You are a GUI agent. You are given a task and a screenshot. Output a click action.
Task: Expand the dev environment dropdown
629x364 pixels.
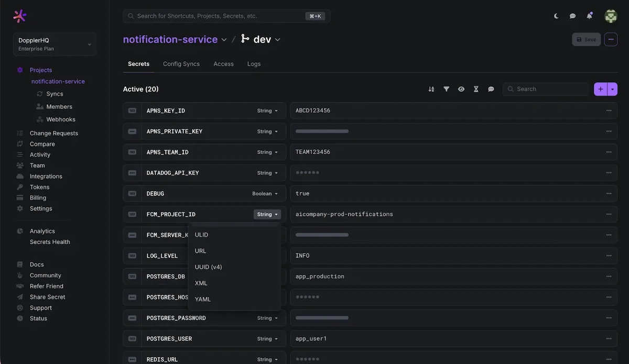[278, 40]
